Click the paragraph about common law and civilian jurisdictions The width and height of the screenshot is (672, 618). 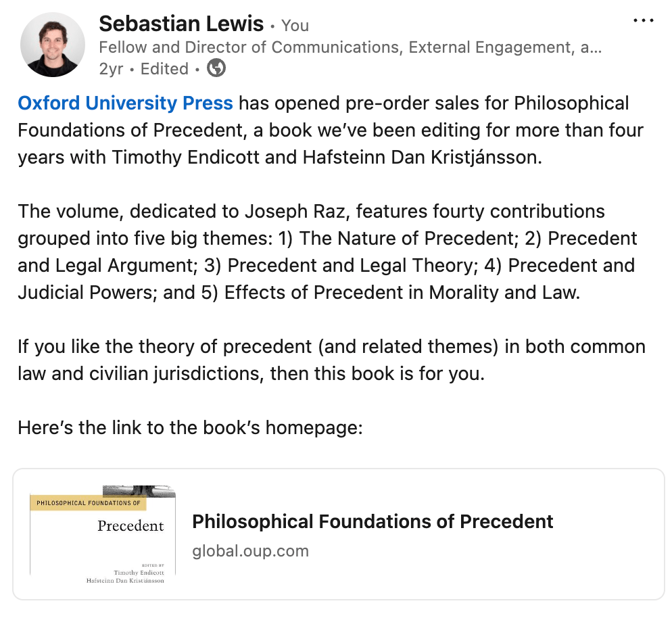[x=331, y=360]
